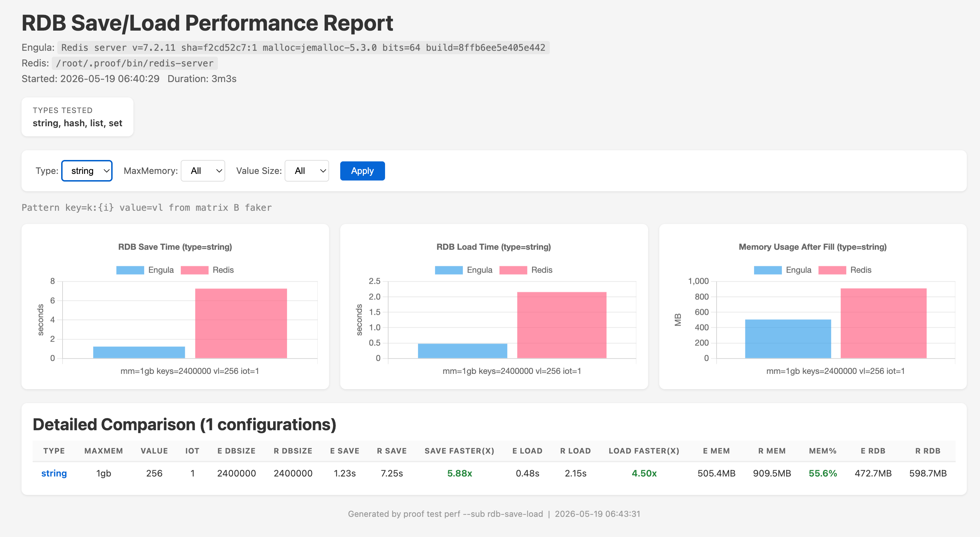
Task: Click the R RDB column header
Action: [x=928, y=451]
